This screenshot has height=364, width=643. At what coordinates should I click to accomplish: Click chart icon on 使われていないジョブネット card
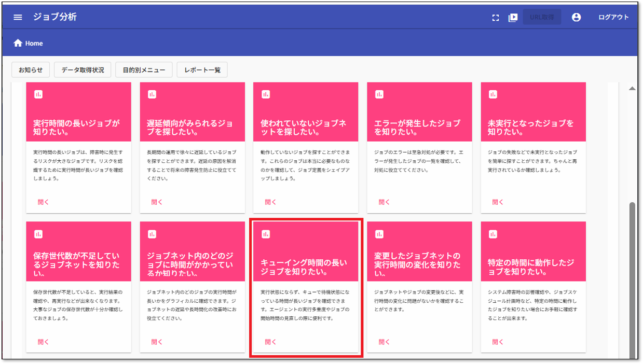tap(266, 94)
